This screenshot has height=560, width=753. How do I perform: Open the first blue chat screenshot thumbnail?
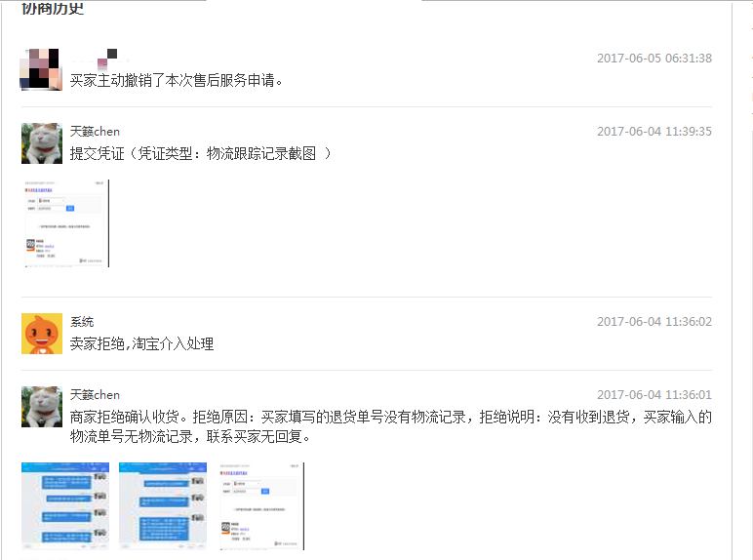pos(65,506)
